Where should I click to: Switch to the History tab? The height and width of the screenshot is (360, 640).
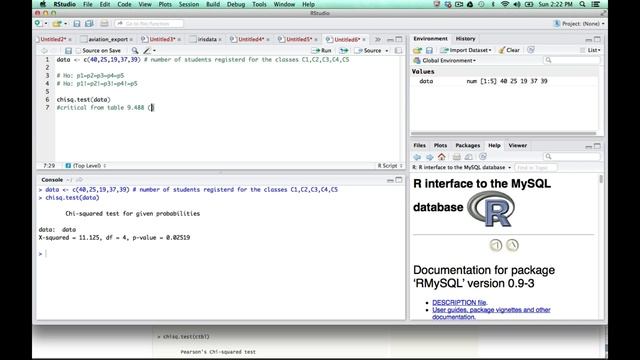click(x=465, y=39)
